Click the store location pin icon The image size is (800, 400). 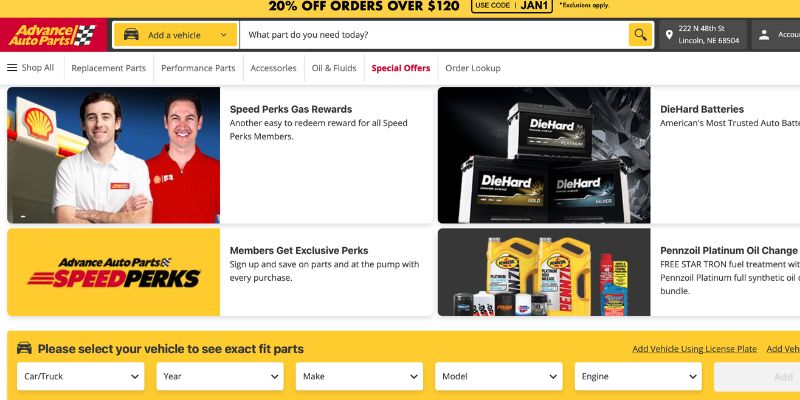pyautogui.click(x=669, y=35)
